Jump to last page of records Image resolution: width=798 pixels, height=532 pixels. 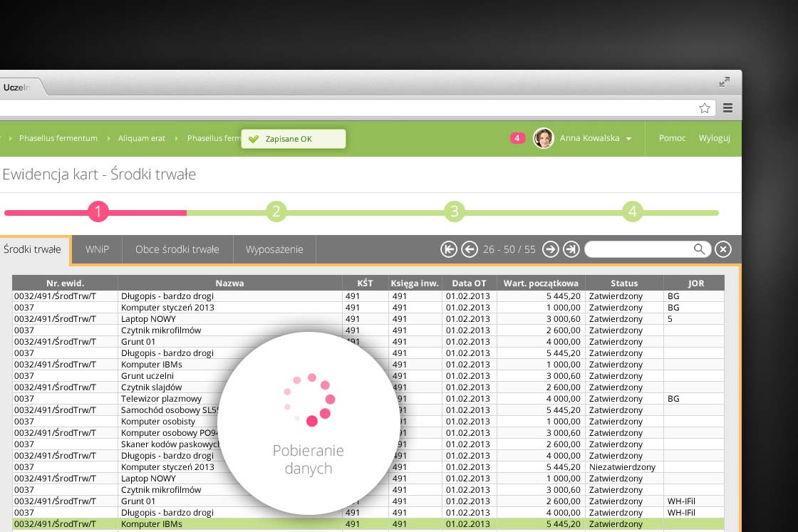(571, 249)
